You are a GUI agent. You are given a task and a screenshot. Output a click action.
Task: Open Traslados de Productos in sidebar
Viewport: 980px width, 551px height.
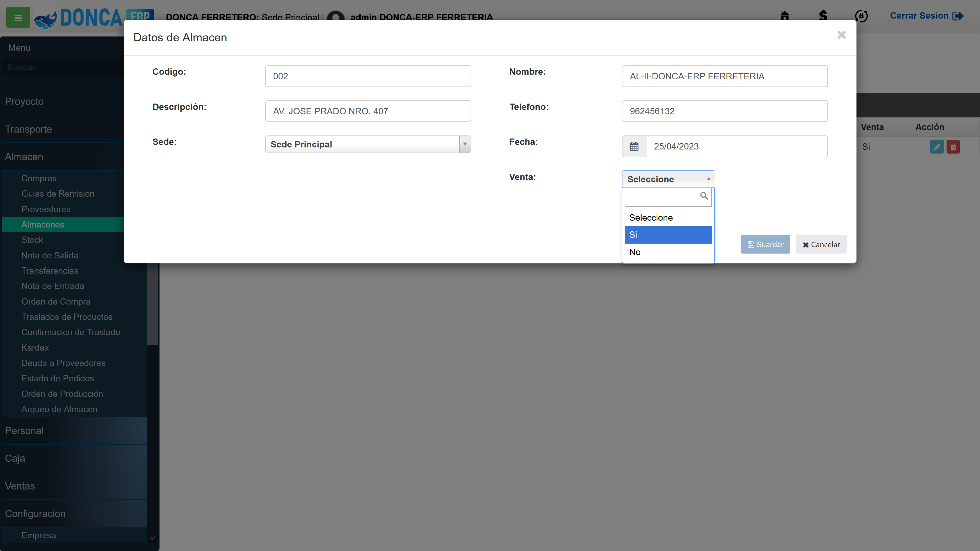(67, 317)
